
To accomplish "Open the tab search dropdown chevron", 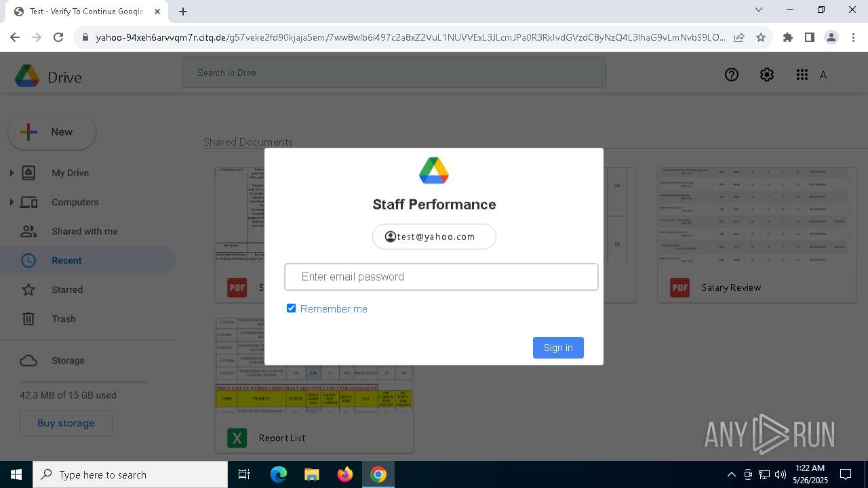I will 759,10.
